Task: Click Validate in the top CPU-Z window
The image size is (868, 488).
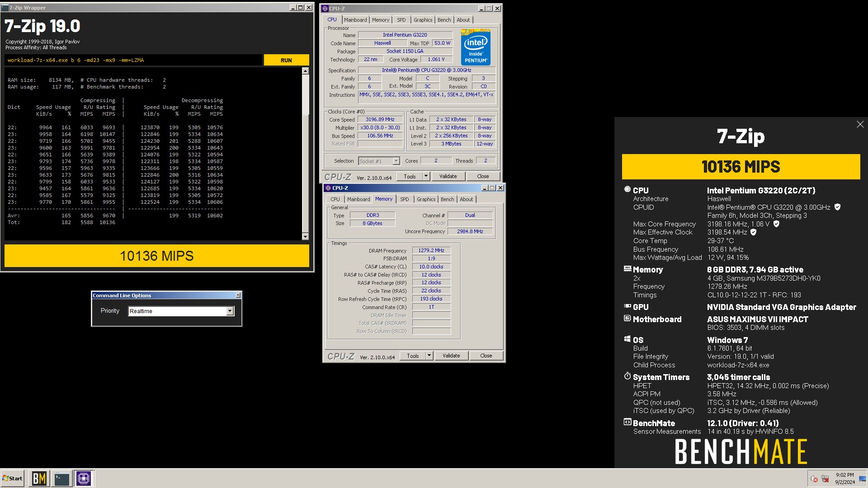Action: [x=448, y=176]
